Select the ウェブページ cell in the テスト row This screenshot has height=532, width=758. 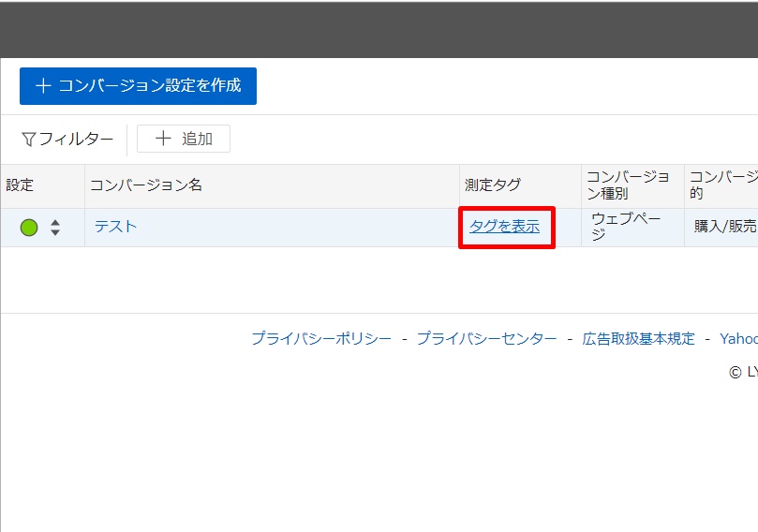click(626, 227)
